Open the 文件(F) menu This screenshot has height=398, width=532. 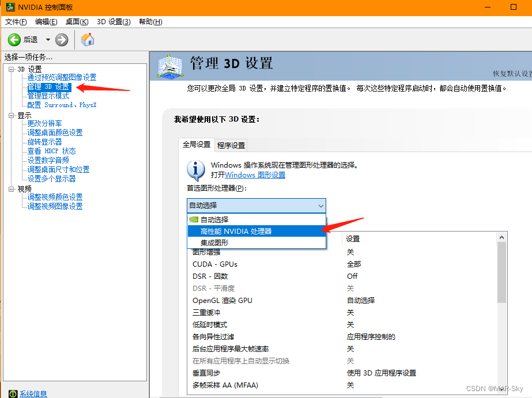point(16,22)
